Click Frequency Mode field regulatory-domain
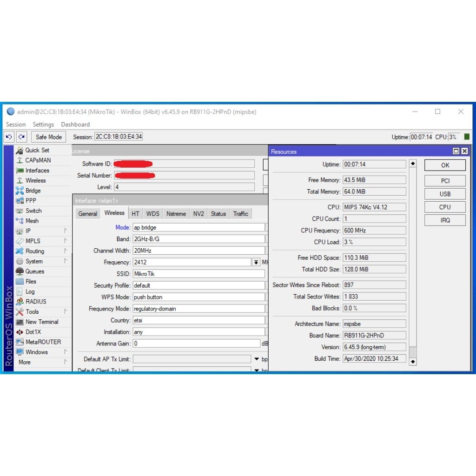The height and width of the screenshot is (476, 476). [x=199, y=309]
